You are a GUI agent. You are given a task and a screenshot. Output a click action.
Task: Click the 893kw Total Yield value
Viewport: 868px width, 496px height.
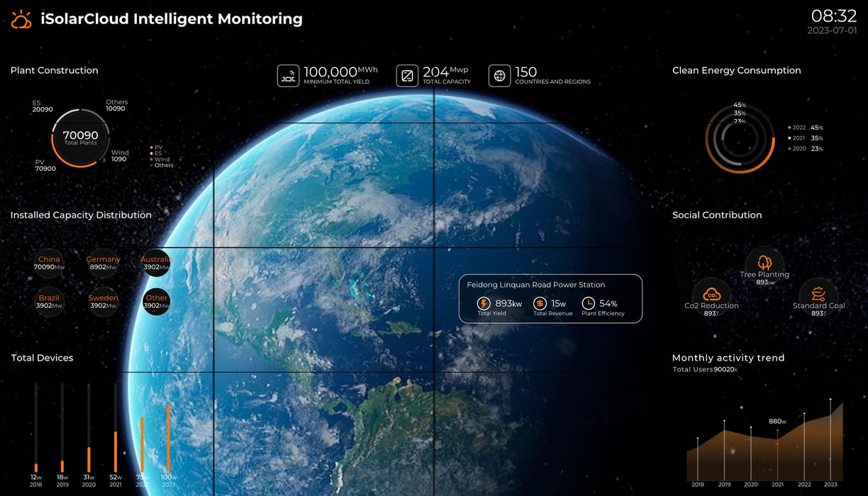[x=508, y=303]
